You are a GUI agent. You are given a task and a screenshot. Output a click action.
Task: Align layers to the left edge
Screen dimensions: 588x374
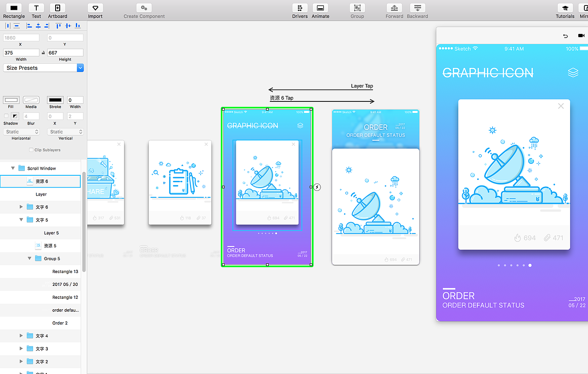[x=29, y=26]
